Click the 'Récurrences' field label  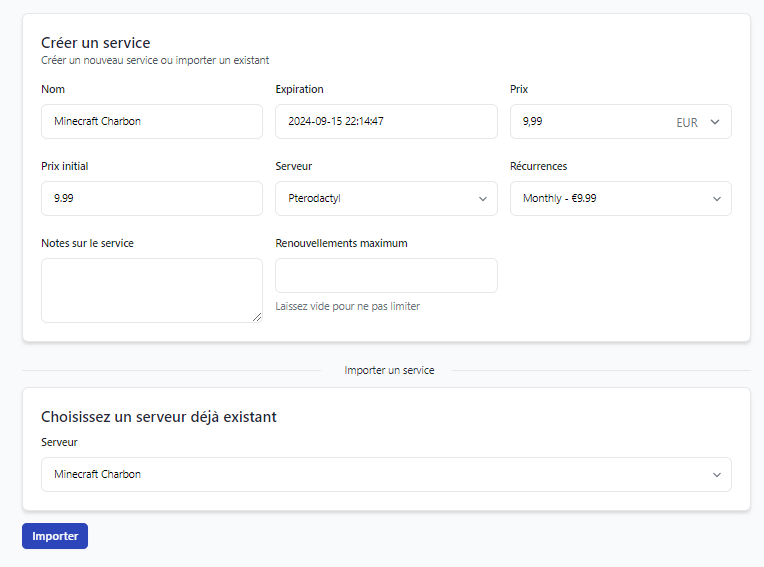[x=538, y=166]
